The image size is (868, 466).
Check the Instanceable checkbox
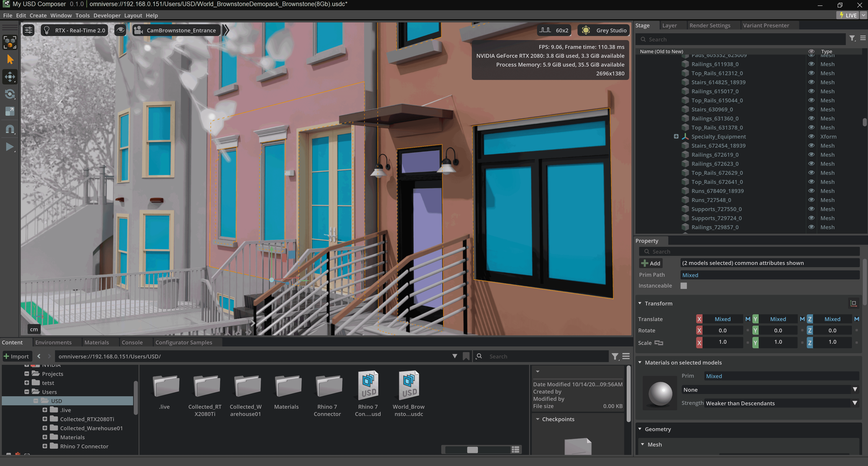coord(684,286)
